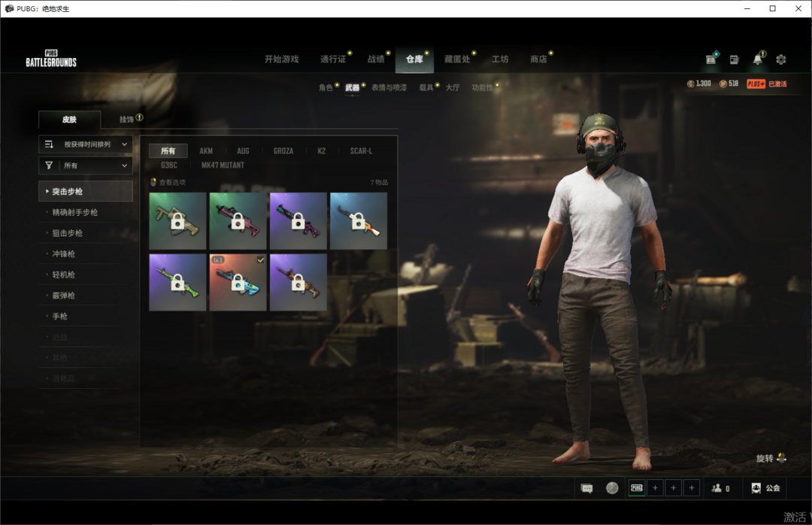
Task: Add teammate with first plus slot
Action: (x=655, y=487)
